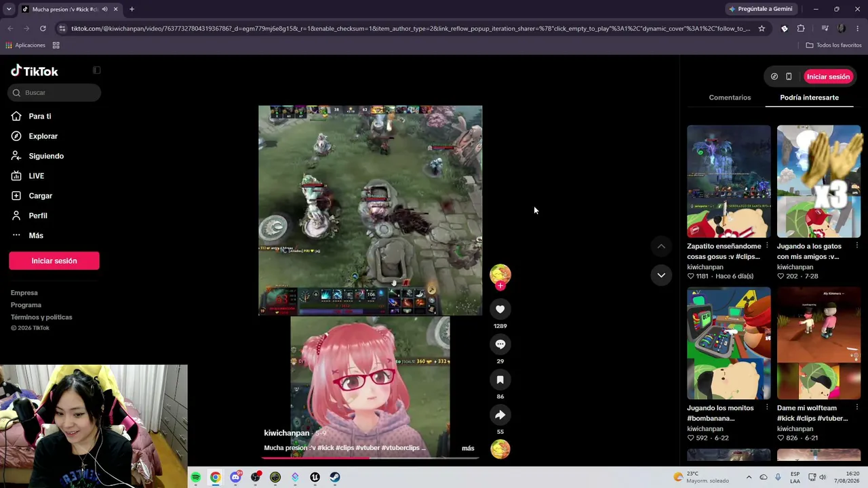The height and width of the screenshot is (488, 868).
Task: Expand the Más sidebar menu
Action: click(x=27, y=235)
